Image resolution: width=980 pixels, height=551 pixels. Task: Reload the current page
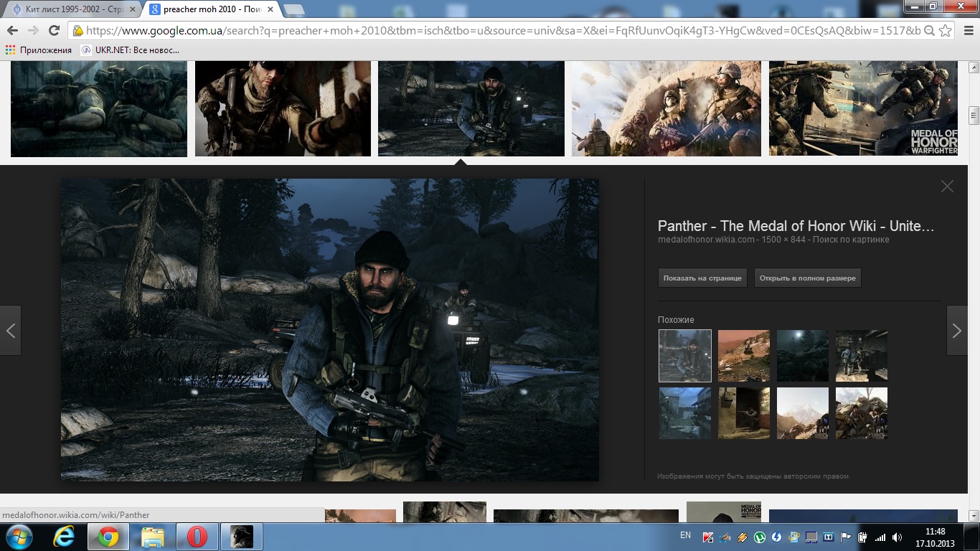[54, 30]
